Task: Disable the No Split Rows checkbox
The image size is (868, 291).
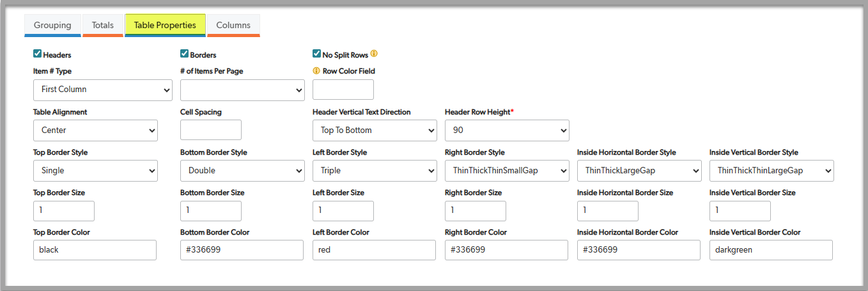Action: coord(316,54)
